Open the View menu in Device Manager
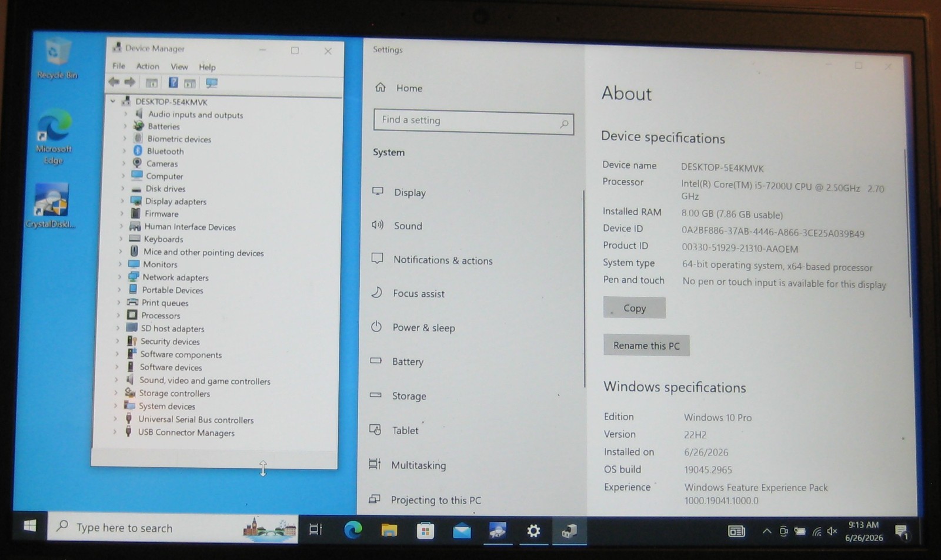Viewport: 941px width, 560px height. tap(179, 67)
